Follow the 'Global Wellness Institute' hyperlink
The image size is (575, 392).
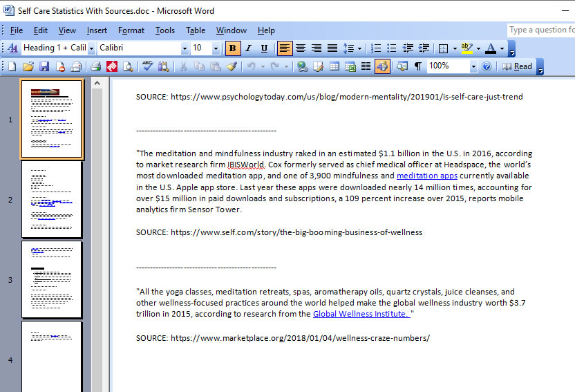(361, 314)
